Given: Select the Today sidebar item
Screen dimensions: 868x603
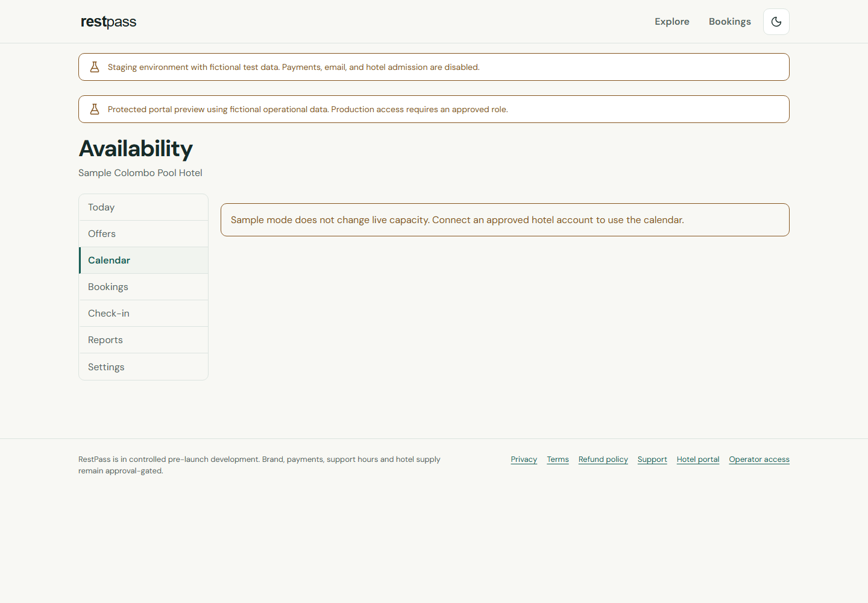Looking at the screenshot, I should (x=143, y=207).
